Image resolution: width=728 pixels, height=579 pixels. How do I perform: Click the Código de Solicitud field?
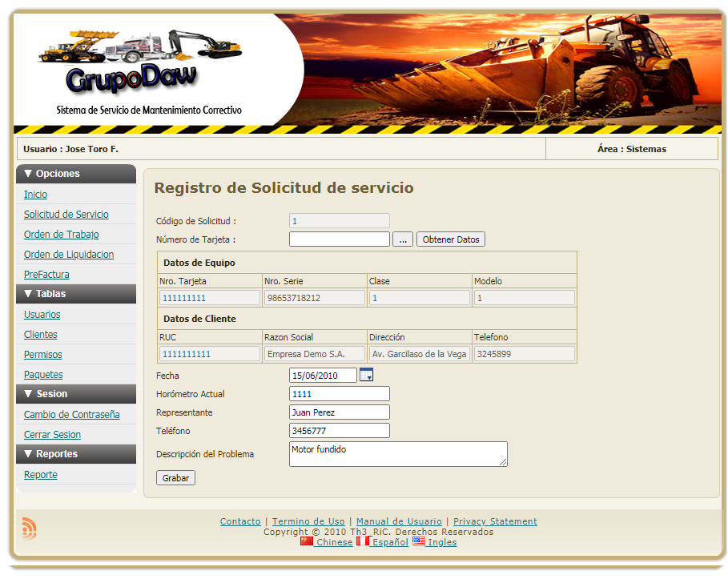coord(340,221)
